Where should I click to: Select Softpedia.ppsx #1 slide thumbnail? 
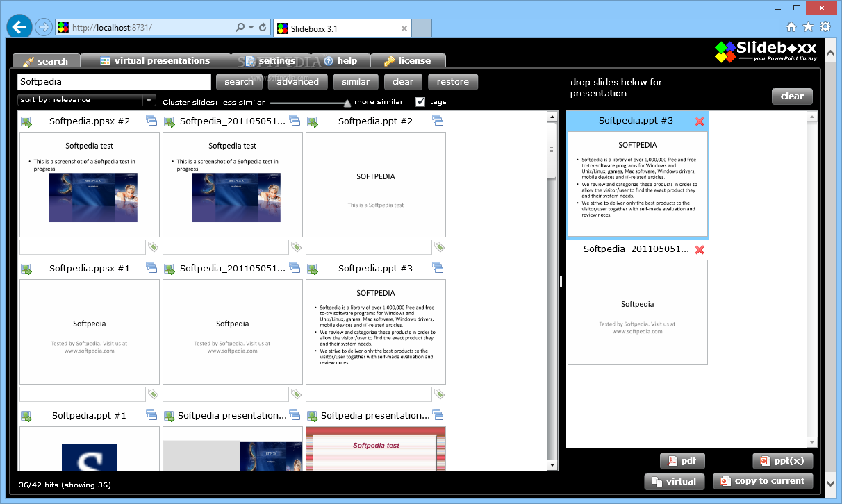(x=90, y=332)
